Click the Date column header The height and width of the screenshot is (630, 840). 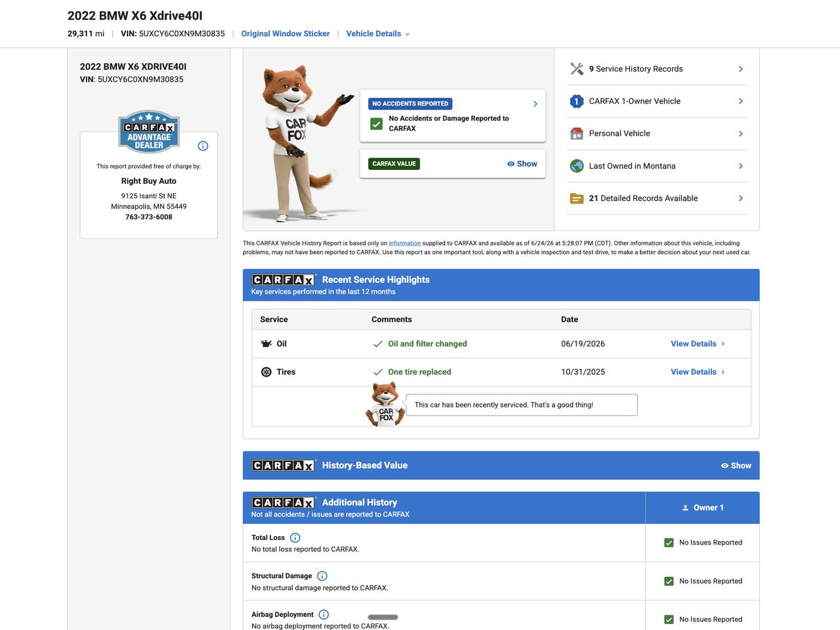click(570, 320)
